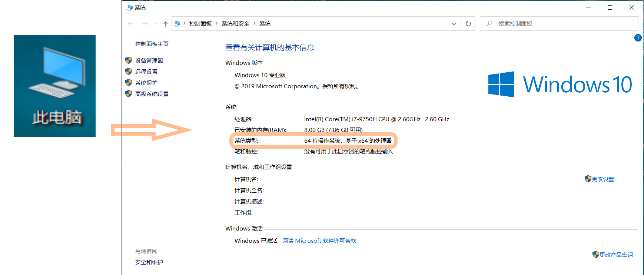Open the help question mark icon
Image resolution: width=644 pixels, height=275 pixels.
pyautogui.click(x=638, y=37)
